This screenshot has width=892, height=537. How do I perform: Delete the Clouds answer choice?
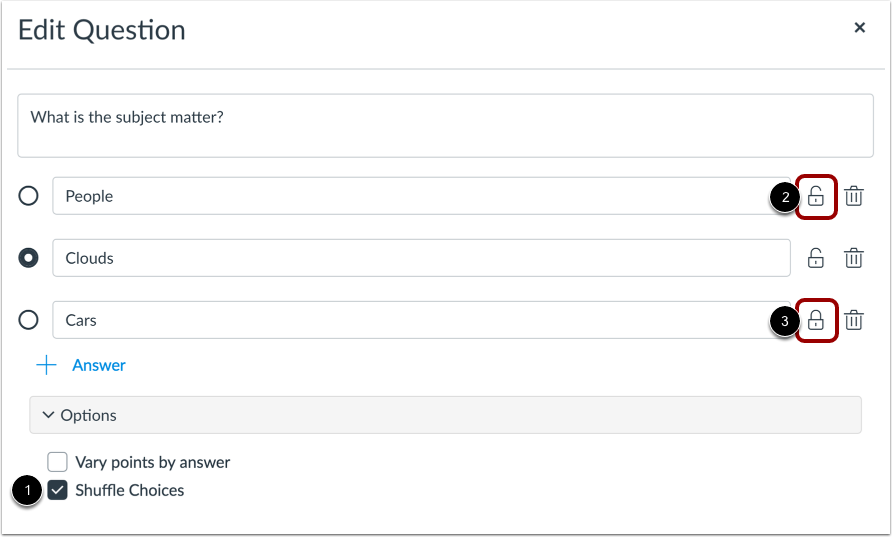click(854, 258)
